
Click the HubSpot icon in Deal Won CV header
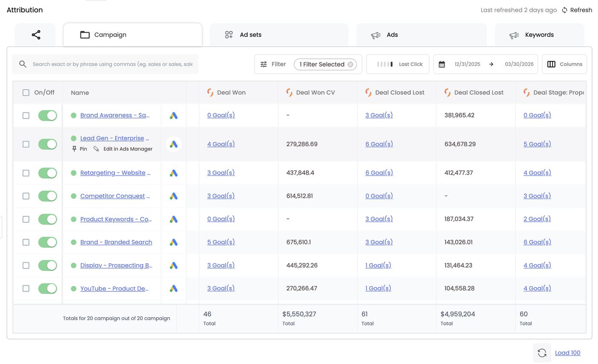pos(289,93)
